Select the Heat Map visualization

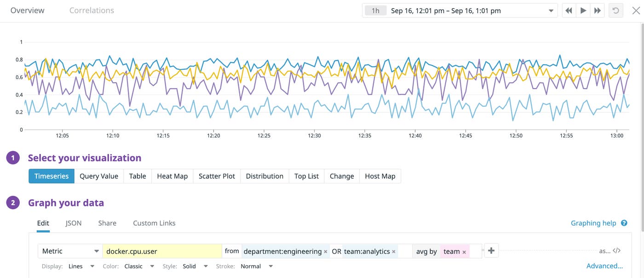tap(172, 176)
